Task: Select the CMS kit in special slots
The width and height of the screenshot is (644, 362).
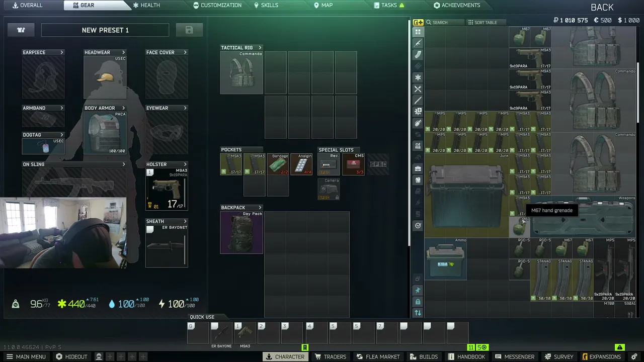Action: click(x=353, y=164)
